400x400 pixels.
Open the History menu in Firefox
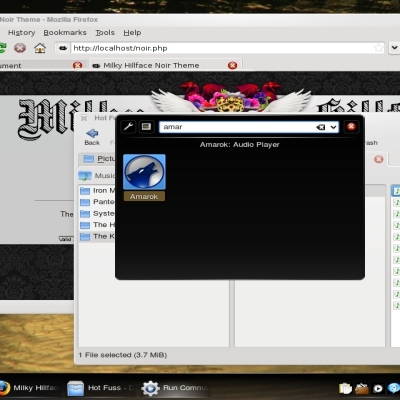tap(21, 33)
